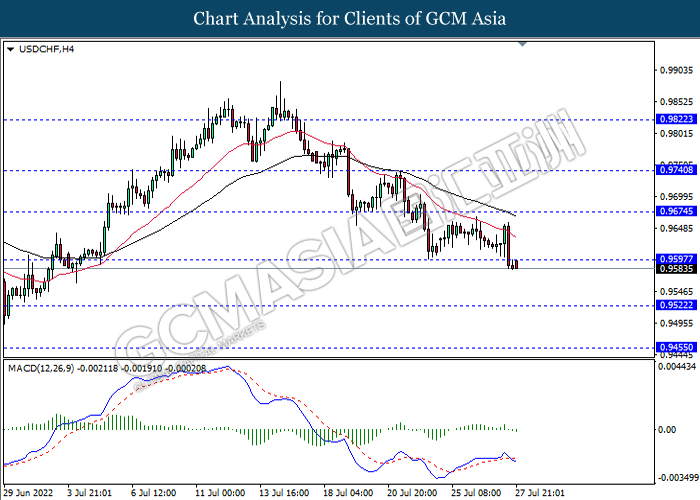This screenshot has height=500, width=700.
Task: Click the 6 Jul 12:00 time label
Action: click(154, 493)
